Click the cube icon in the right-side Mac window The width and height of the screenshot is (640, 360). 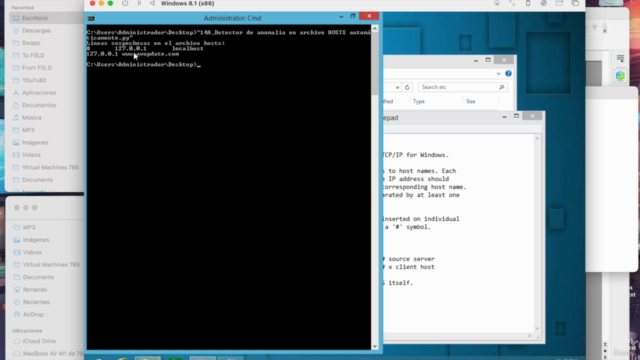[x=620, y=76]
